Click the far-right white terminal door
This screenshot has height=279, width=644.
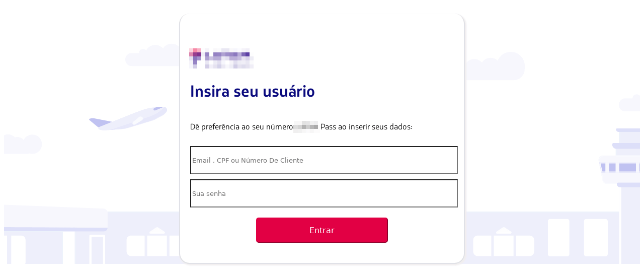click(x=596, y=237)
